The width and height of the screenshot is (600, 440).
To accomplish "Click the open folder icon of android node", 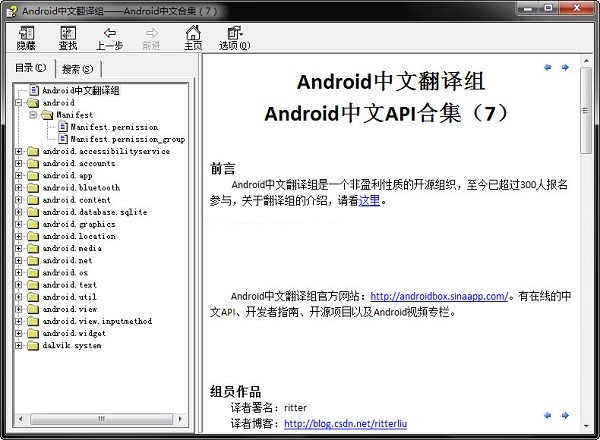I will point(33,103).
